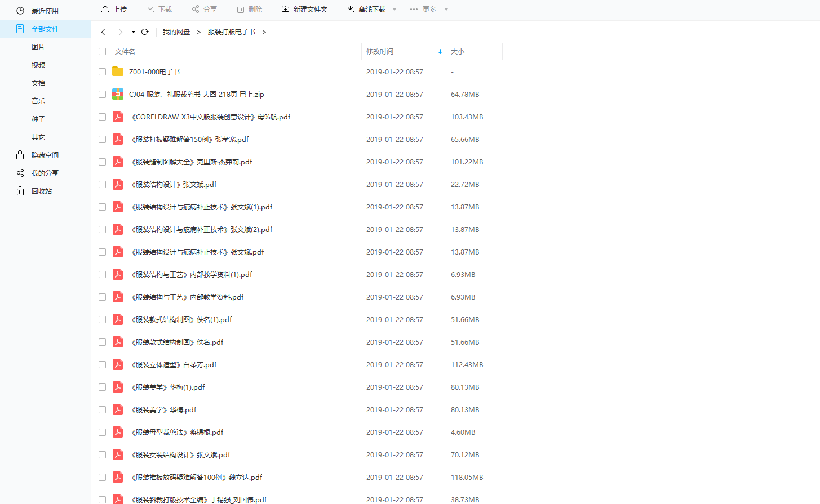Image resolution: width=820 pixels, height=504 pixels.
Task: Open the 上传 (Upload) tool
Action: [x=114, y=9]
